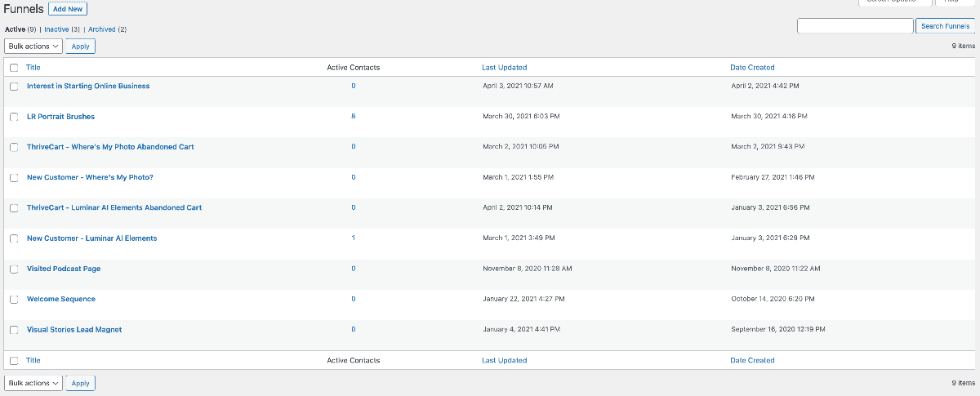The height and width of the screenshot is (396, 980).
Task: Open ThriveCart - Luminar AI Elements Abandoned Cart funnel
Action: [x=114, y=207]
